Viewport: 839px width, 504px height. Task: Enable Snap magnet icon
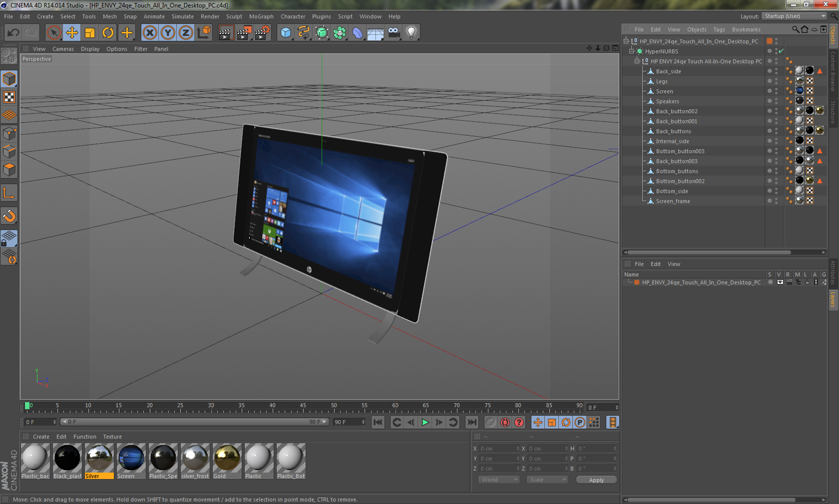(9, 216)
